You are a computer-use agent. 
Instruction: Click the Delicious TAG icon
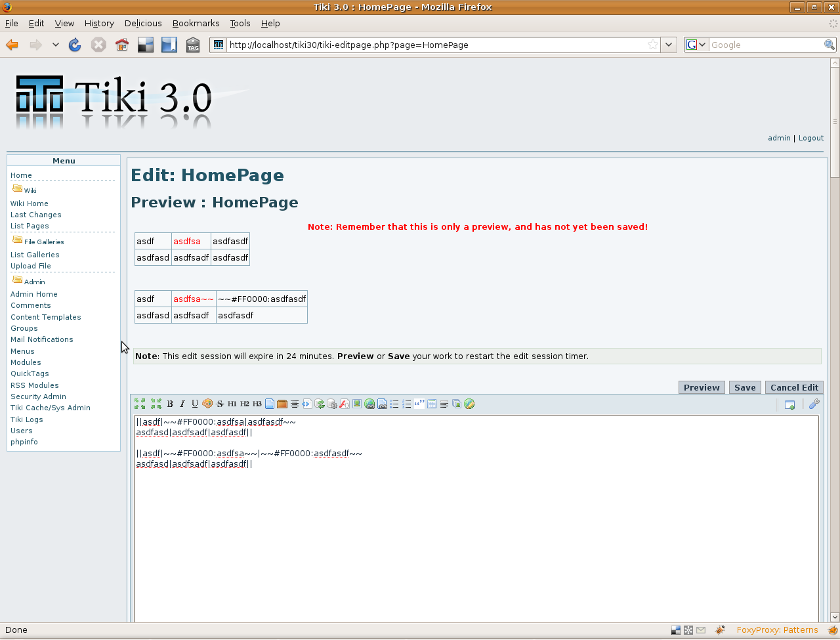[x=193, y=45]
